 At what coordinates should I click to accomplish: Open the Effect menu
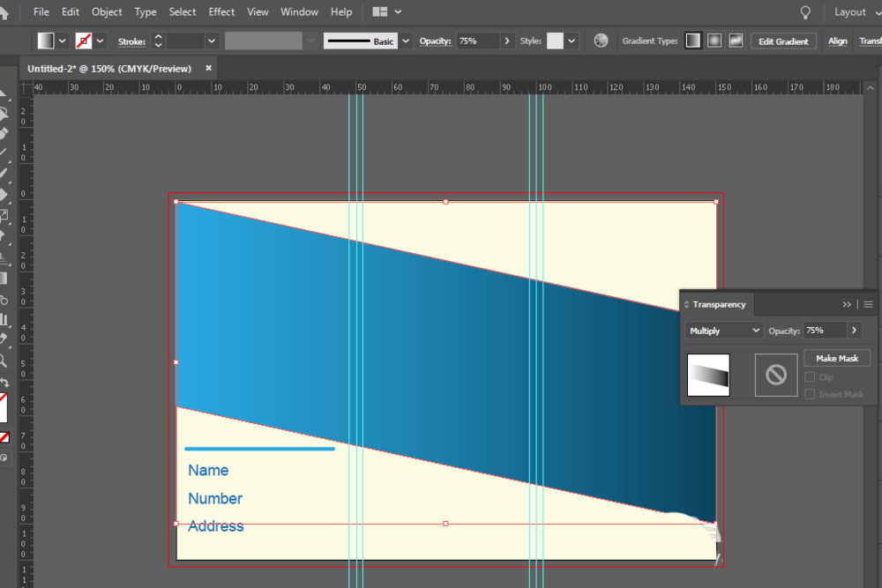[221, 11]
